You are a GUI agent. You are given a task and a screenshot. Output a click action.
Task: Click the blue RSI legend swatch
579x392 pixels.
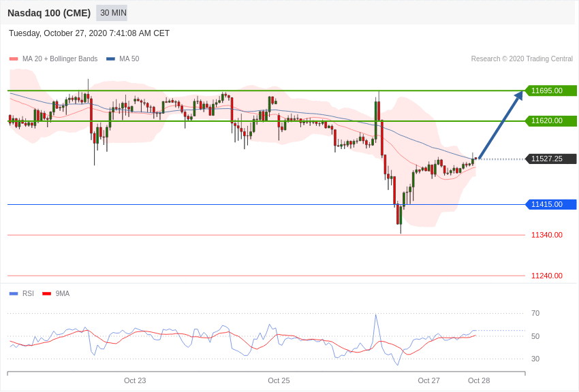pos(14,294)
